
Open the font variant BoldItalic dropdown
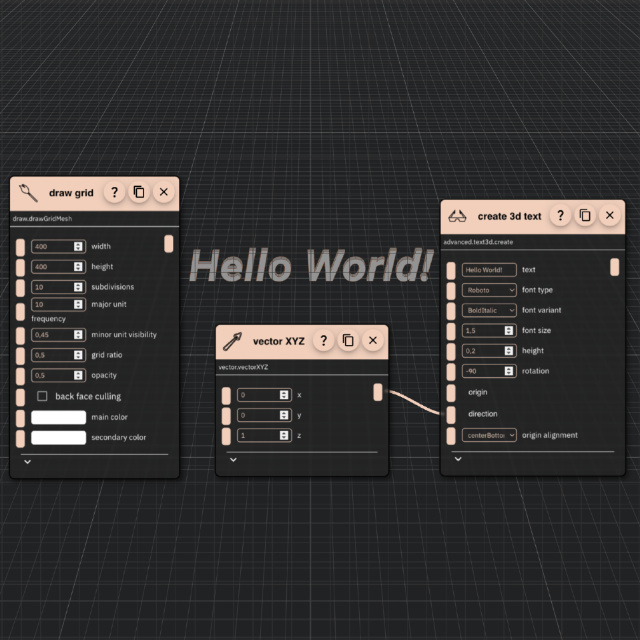point(489,310)
